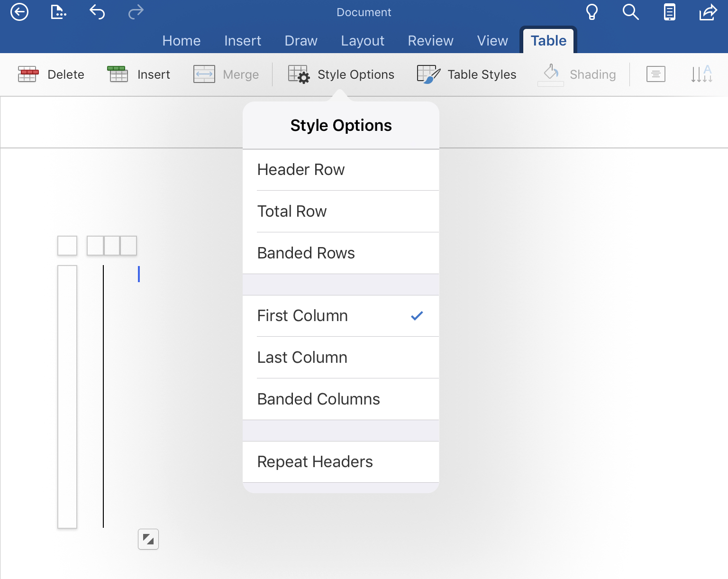Click the cell alignment icon in ribbon
The width and height of the screenshot is (728, 579).
[x=656, y=74]
